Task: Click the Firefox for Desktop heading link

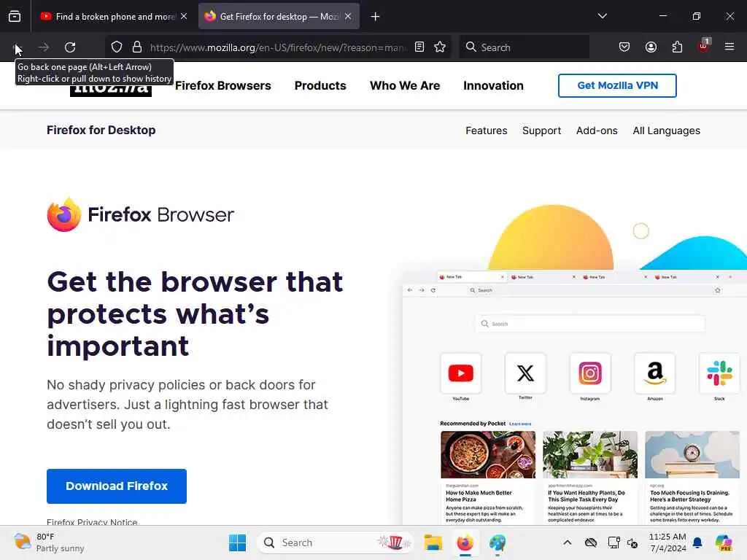Action: click(101, 130)
